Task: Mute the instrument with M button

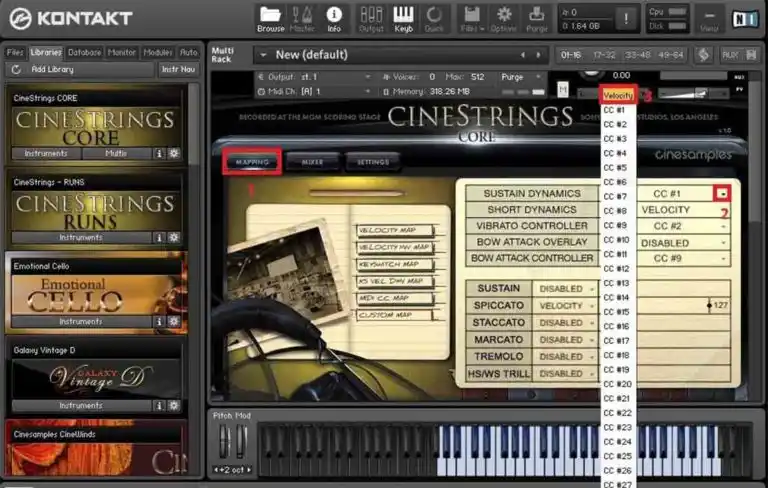Action: click(x=563, y=89)
